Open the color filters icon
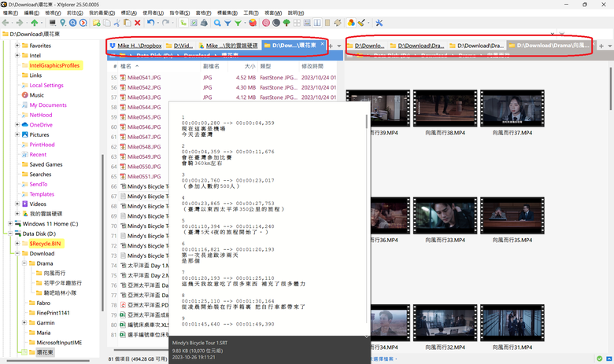The image size is (614, 364). (351, 23)
